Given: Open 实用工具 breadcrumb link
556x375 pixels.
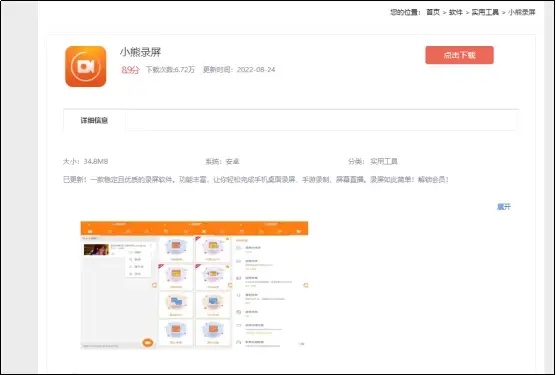Looking at the screenshot, I should pos(485,12).
